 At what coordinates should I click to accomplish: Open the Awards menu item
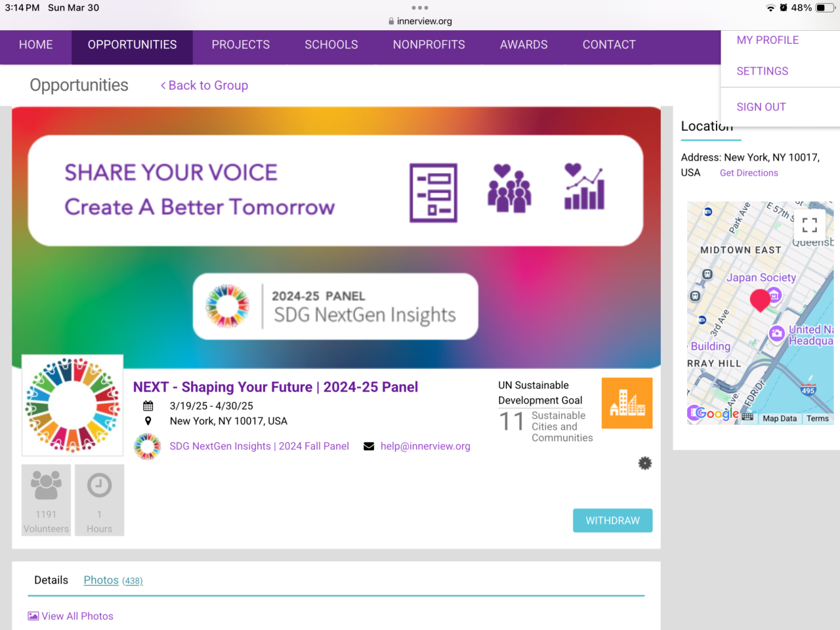point(524,45)
